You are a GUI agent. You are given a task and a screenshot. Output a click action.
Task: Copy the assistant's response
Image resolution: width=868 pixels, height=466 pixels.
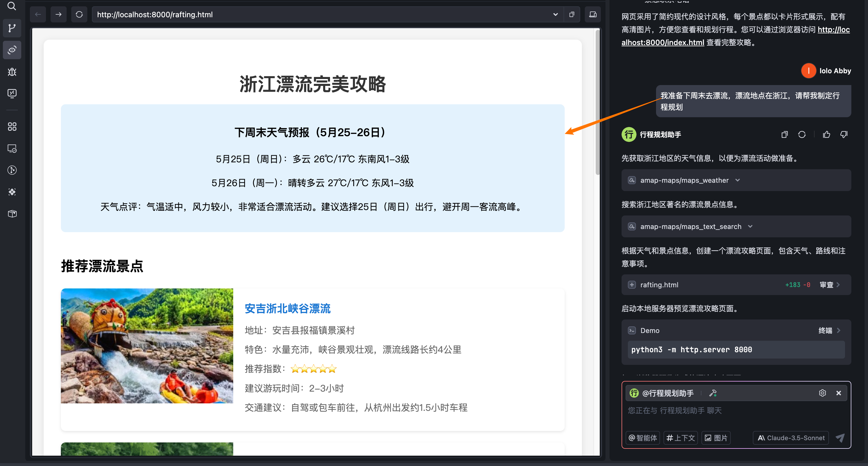click(784, 135)
